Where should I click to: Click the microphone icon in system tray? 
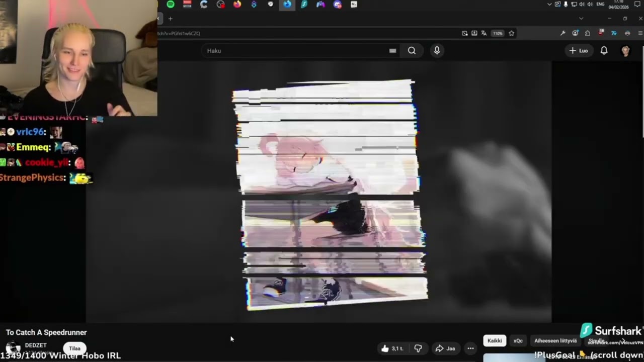point(566,4)
